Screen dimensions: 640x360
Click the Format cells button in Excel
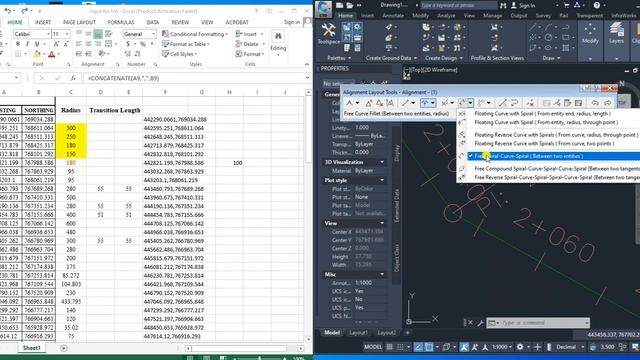tap(249, 54)
